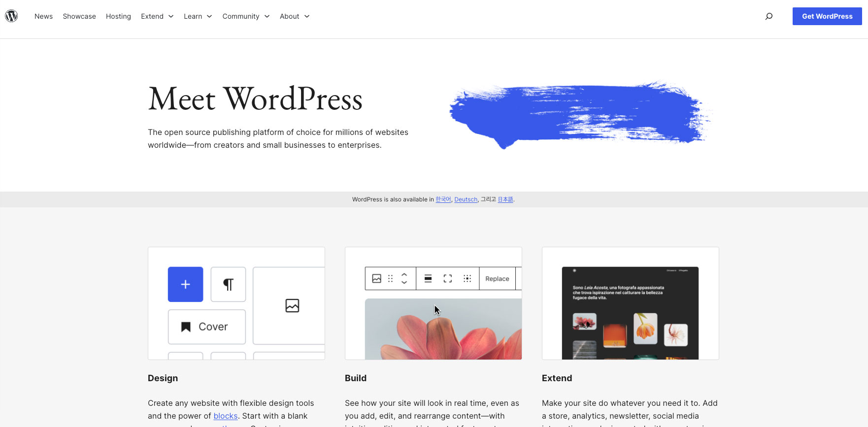This screenshot has height=427, width=868.
Task: Expand the Learn dropdown menu
Action: coord(198,16)
